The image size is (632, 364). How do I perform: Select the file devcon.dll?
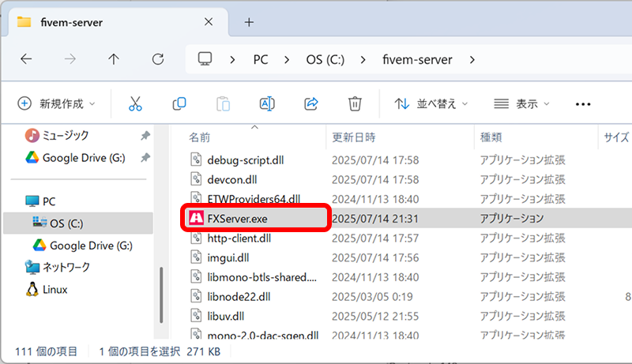232,179
